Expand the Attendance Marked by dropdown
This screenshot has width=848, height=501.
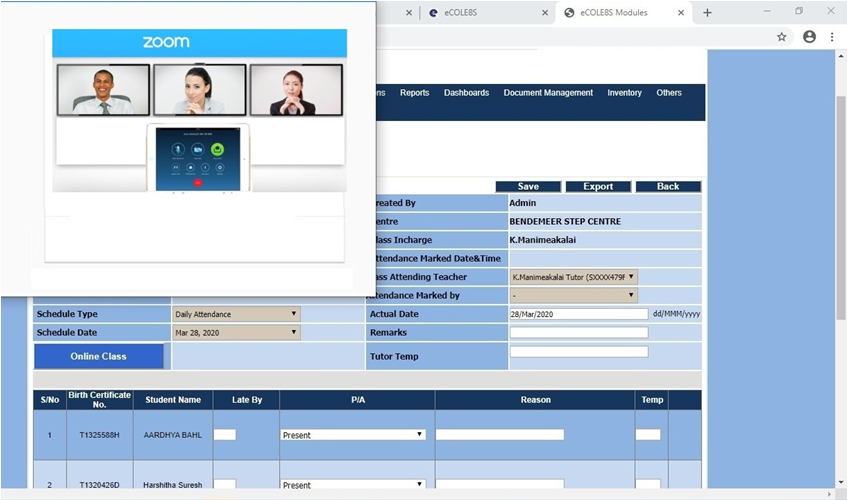tap(573, 295)
